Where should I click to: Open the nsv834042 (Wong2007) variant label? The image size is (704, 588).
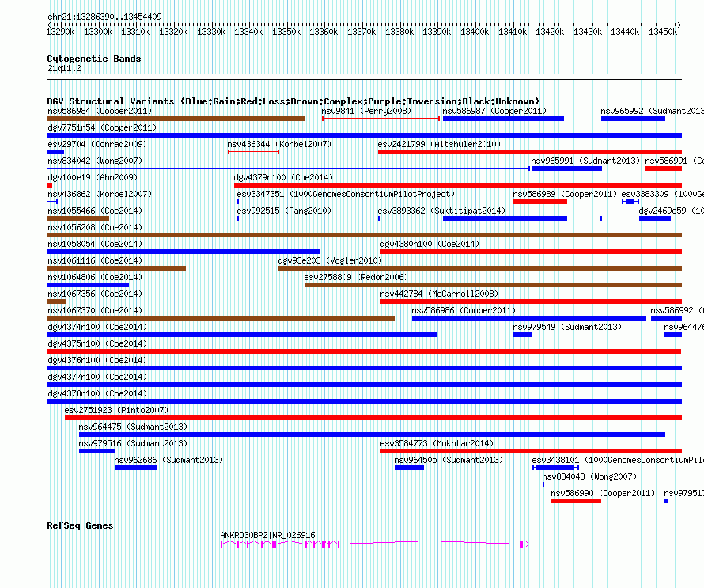point(95,161)
